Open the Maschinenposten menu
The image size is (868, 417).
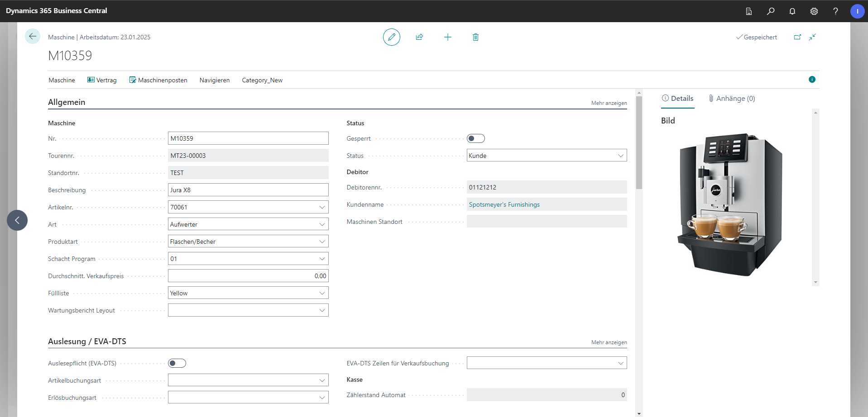(158, 80)
